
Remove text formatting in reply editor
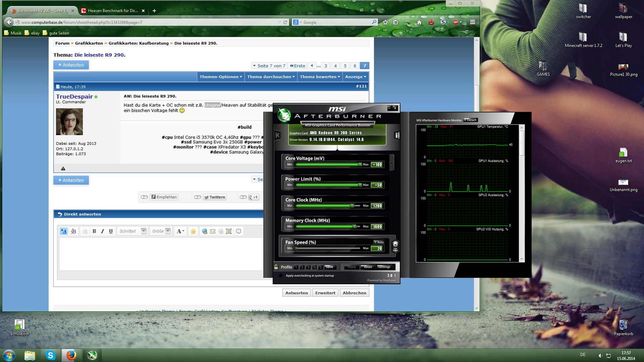(x=73, y=231)
